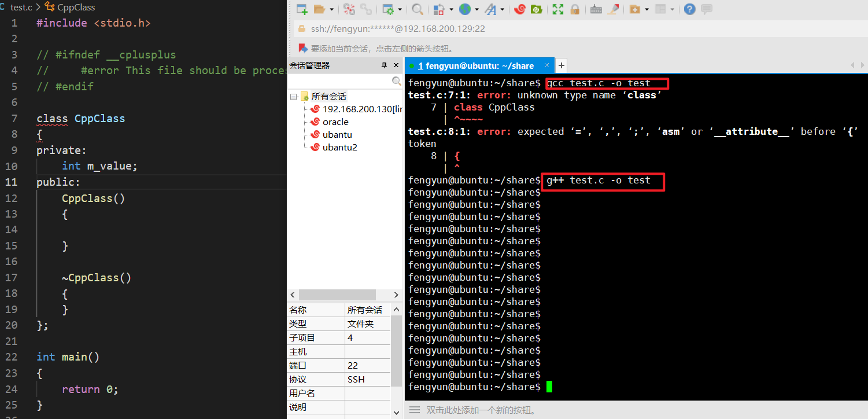Click the highlighter pen icon
Image resolution: width=868 pixels, height=419 pixels.
click(613, 9)
